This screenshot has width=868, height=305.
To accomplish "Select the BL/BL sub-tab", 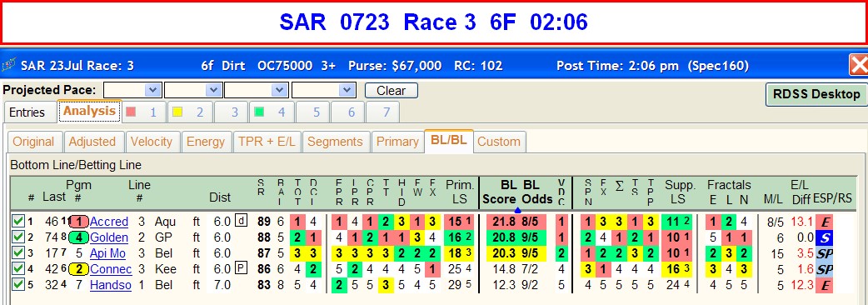I will (448, 140).
